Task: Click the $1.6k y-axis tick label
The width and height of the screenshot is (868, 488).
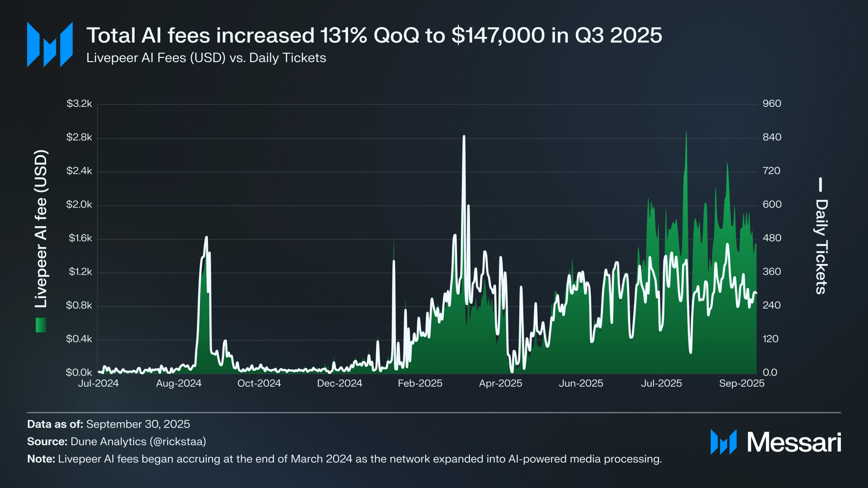Action: (80, 238)
